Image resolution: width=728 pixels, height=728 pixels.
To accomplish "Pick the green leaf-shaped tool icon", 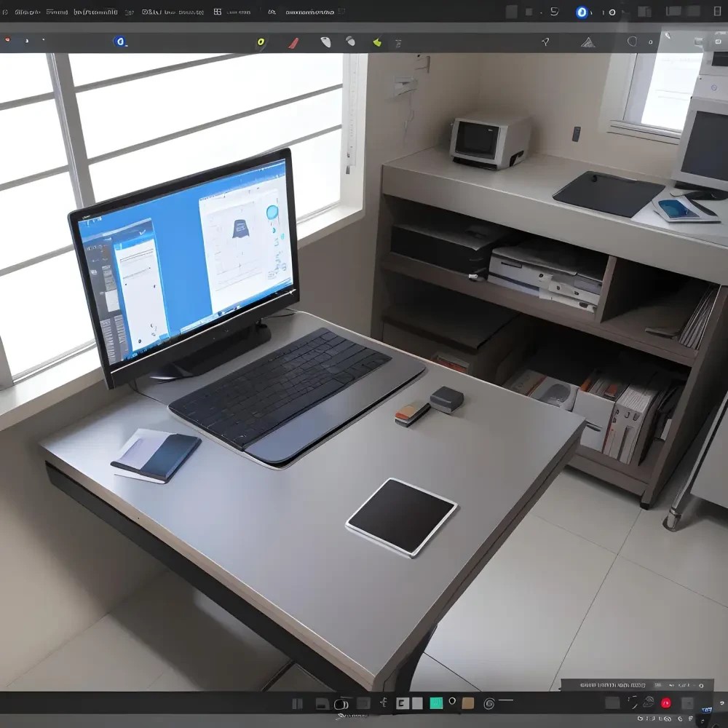I will pyautogui.click(x=377, y=42).
